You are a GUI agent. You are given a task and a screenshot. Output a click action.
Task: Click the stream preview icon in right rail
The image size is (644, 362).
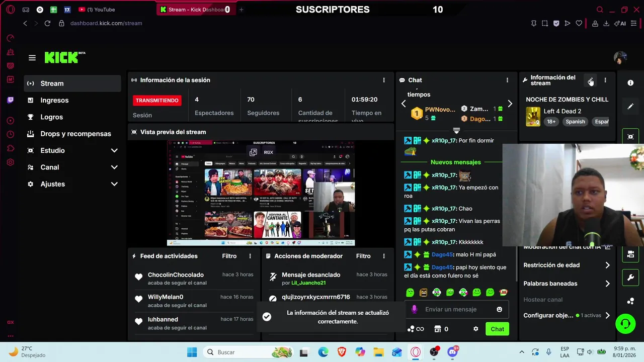630,136
